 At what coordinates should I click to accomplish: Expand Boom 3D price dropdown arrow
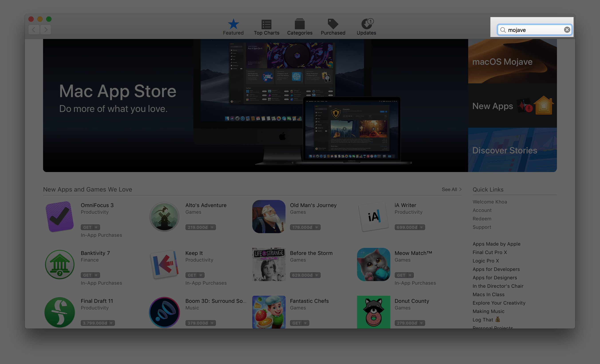[x=213, y=323]
